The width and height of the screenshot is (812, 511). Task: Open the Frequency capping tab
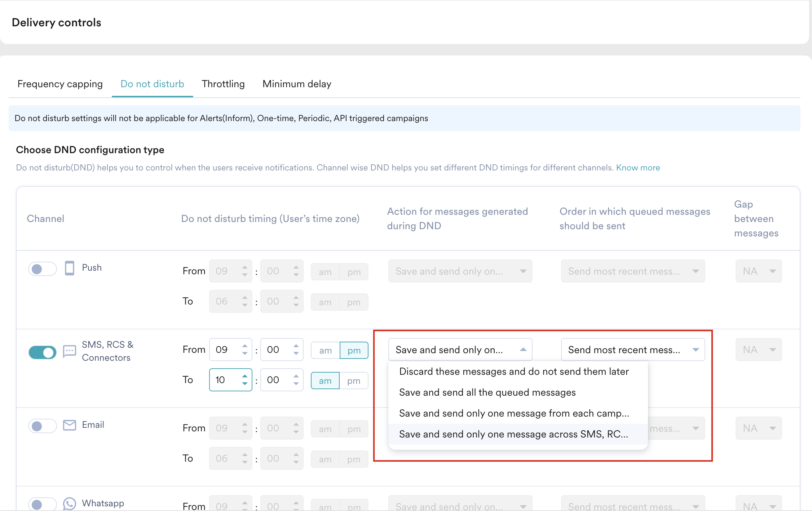point(60,84)
